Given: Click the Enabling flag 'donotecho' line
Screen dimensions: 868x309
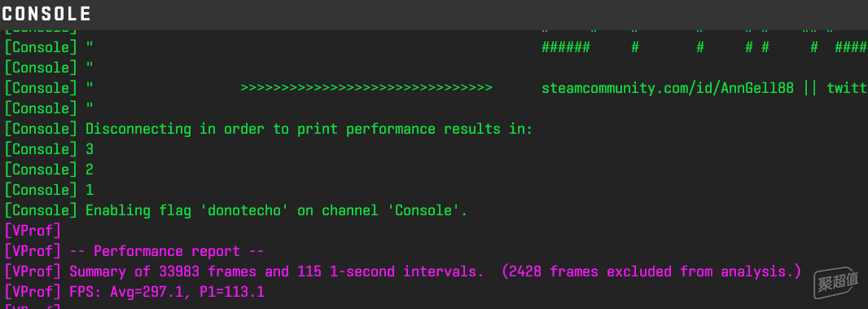Looking at the screenshot, I should tap(236, 210).
